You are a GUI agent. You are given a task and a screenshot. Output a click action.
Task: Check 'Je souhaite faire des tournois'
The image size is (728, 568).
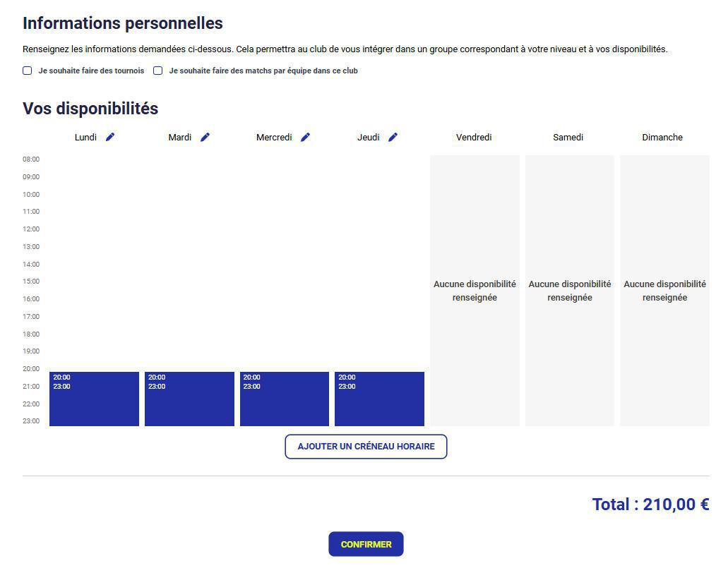(x=28, y=71)
